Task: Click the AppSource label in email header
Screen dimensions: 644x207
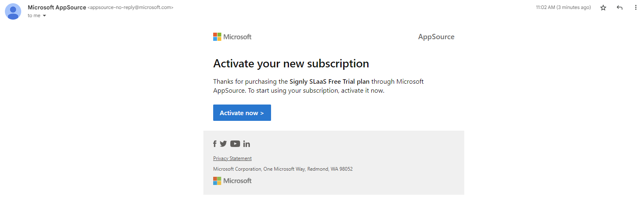Action: 436,37
